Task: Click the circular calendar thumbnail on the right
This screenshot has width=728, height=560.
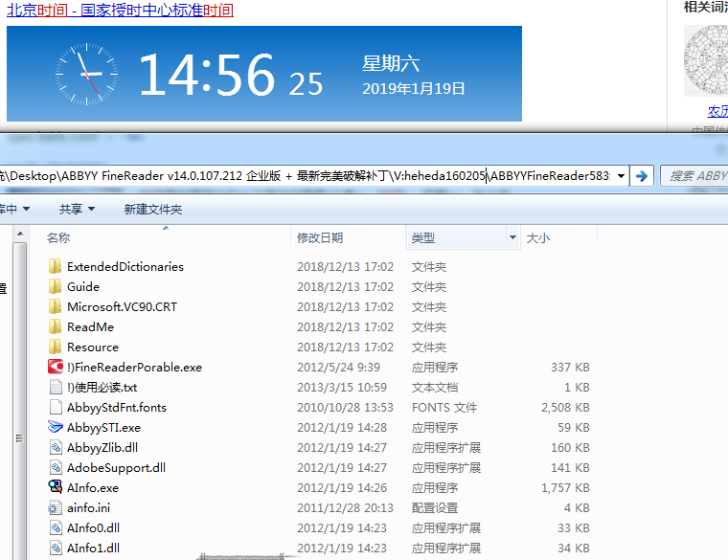Action: pyautogui.click(x=706, y=60)
